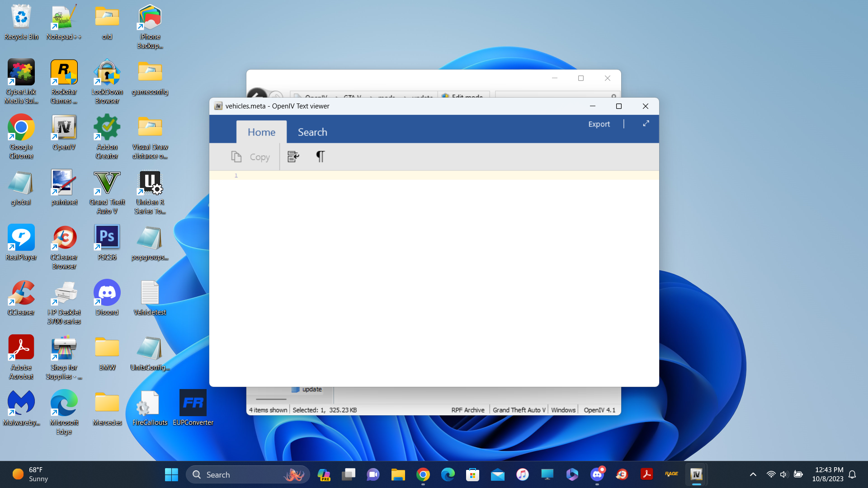Select the Home ribbon tab
This screenshot has height=488, width=868.
(261, 132)
